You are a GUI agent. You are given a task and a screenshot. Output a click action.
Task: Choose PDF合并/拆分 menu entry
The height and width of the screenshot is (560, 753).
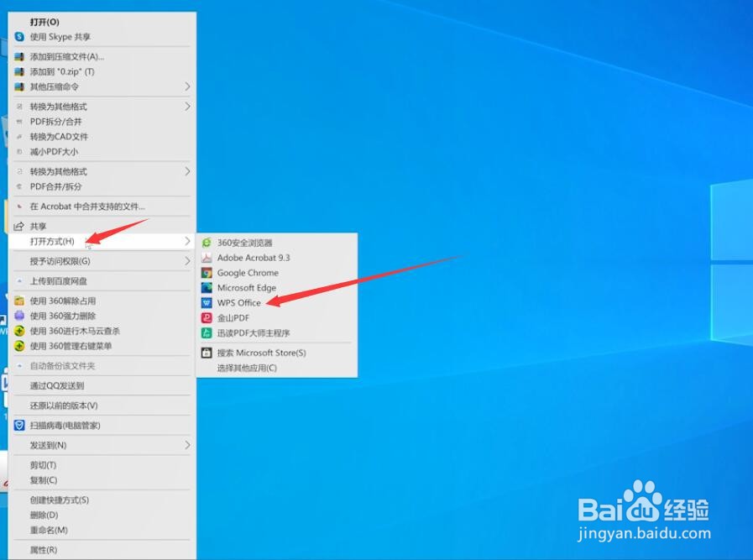coord(102,186)
